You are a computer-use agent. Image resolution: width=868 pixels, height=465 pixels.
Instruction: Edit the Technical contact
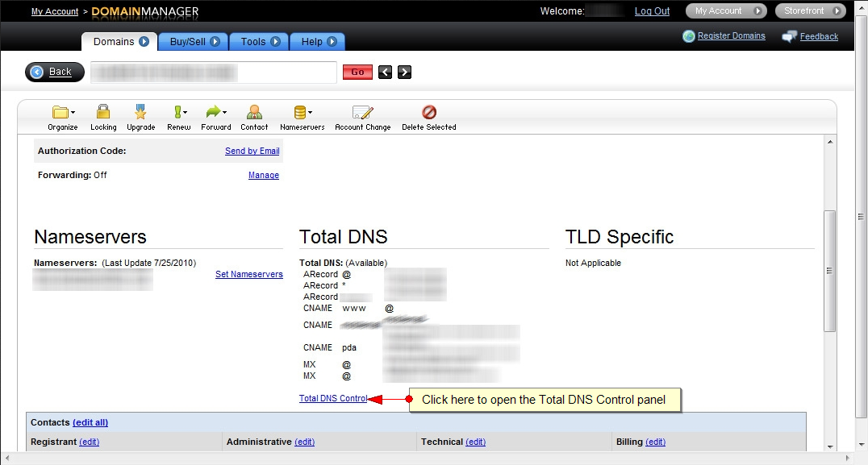coord(475,442)
